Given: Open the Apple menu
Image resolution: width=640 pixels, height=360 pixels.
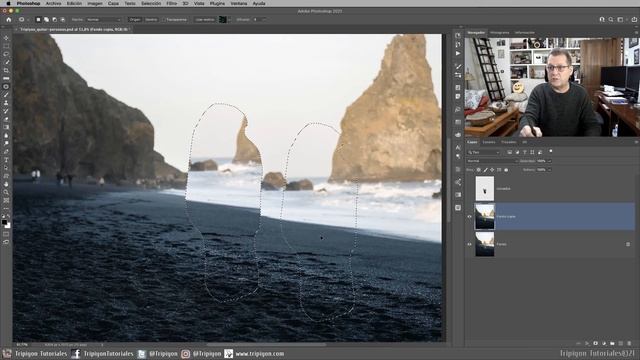Looking at the screenshot, I should click(8, 3).
